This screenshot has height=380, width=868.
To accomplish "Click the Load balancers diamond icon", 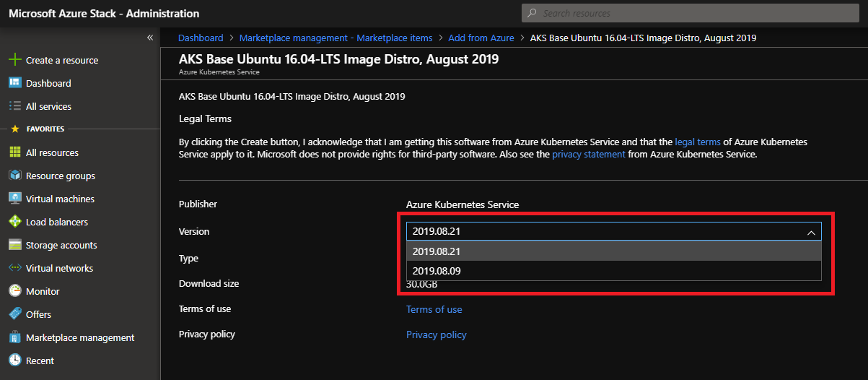I will coord(14,222).
